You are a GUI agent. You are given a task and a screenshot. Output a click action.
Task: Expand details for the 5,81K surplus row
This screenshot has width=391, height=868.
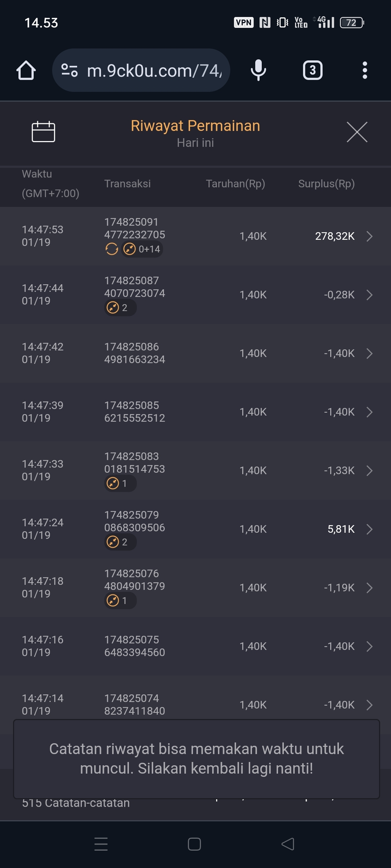[x=369, y=529]
